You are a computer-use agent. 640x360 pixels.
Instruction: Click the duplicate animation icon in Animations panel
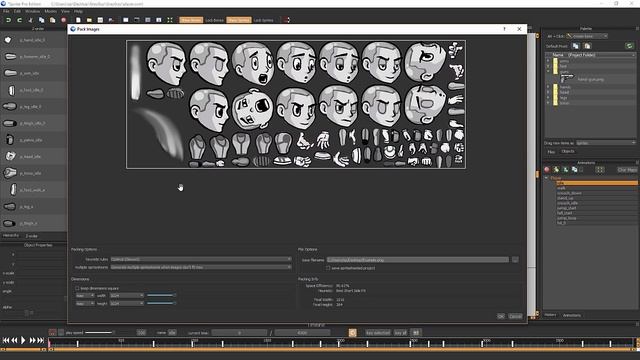pyautogui.click(x=575, y=169)
